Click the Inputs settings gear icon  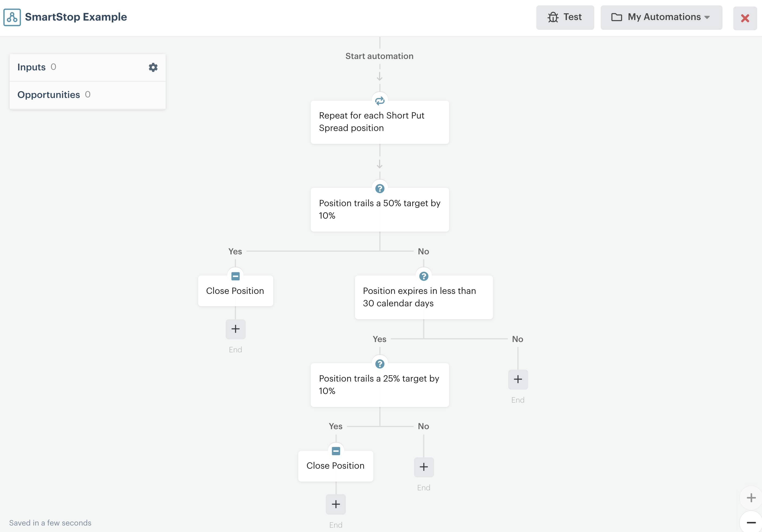(x=153, y=67)
